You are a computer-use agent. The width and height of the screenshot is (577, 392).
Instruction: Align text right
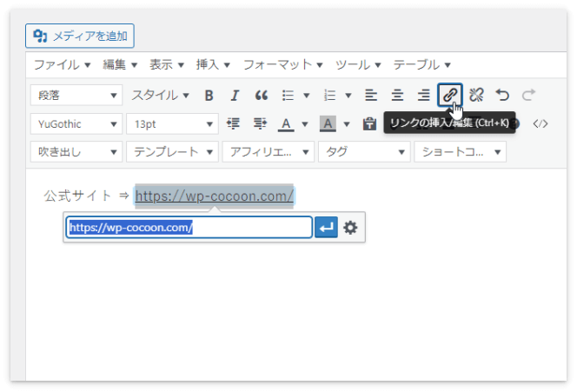click(423, 96)
